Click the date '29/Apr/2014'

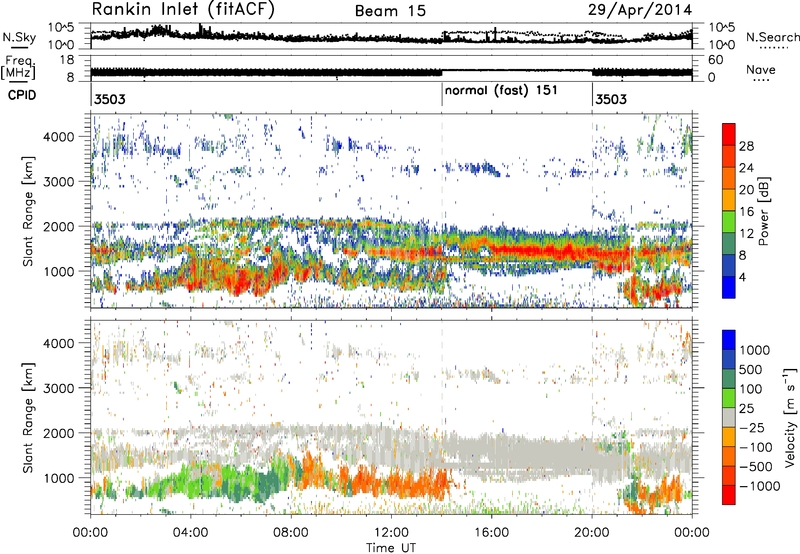click(x=640, y=10)
